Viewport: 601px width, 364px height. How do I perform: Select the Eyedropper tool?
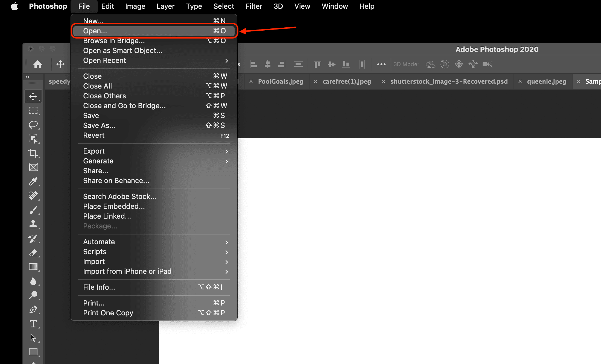coord(33,181)
